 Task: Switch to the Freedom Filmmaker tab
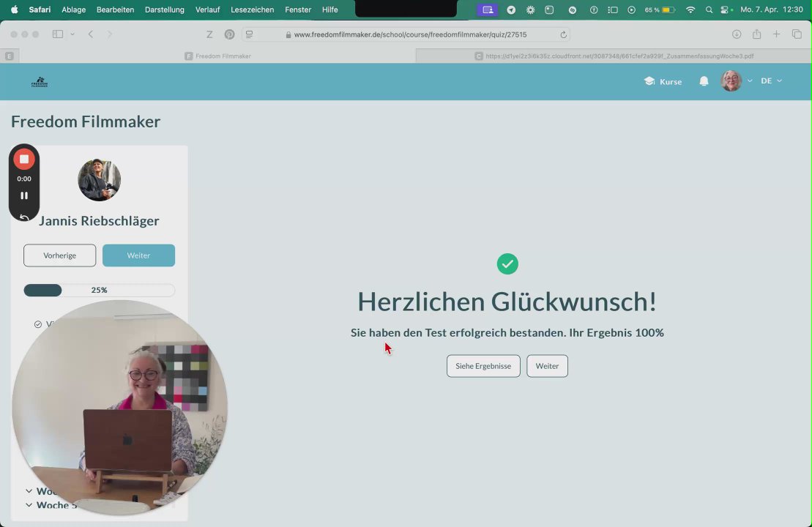click(x=217, y=56)
